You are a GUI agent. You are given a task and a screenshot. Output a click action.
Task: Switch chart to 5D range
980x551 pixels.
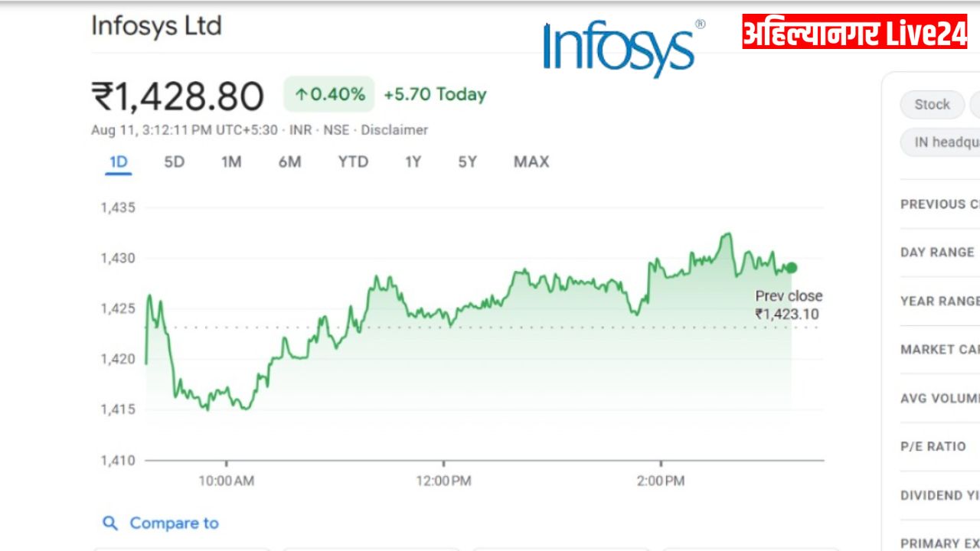pyautogui.click(x=175, y=161)
